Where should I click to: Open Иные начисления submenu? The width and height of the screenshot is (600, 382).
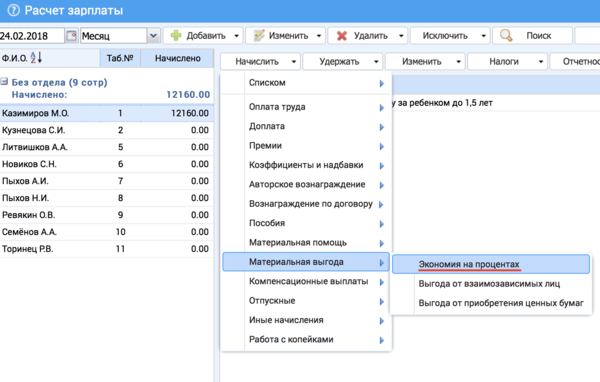click(x=306, y=320)
